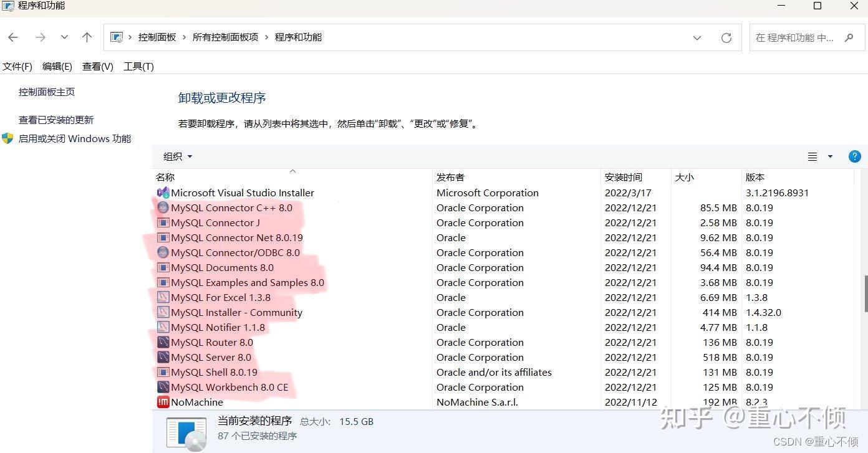Select the NoMachine application entry

(x=196, y=402)
